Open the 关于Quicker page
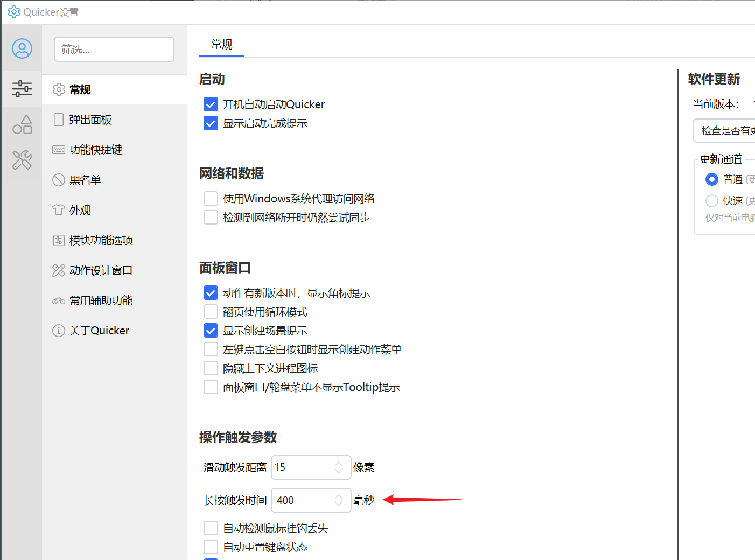 coord(115,331)
